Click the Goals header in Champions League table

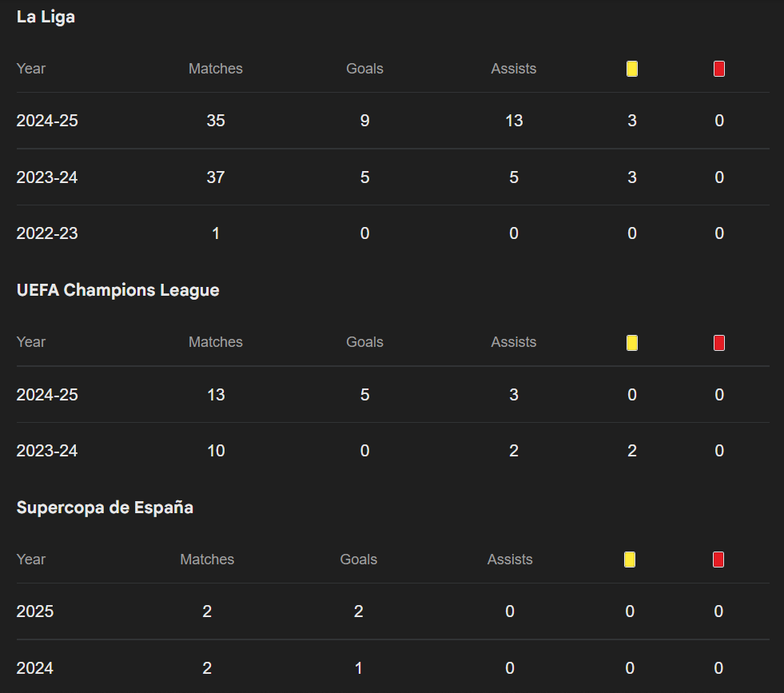364,342
